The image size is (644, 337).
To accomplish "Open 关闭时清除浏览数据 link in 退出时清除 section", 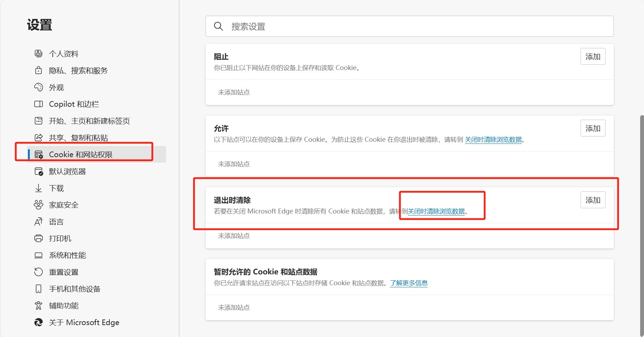I will click(436, 211).
